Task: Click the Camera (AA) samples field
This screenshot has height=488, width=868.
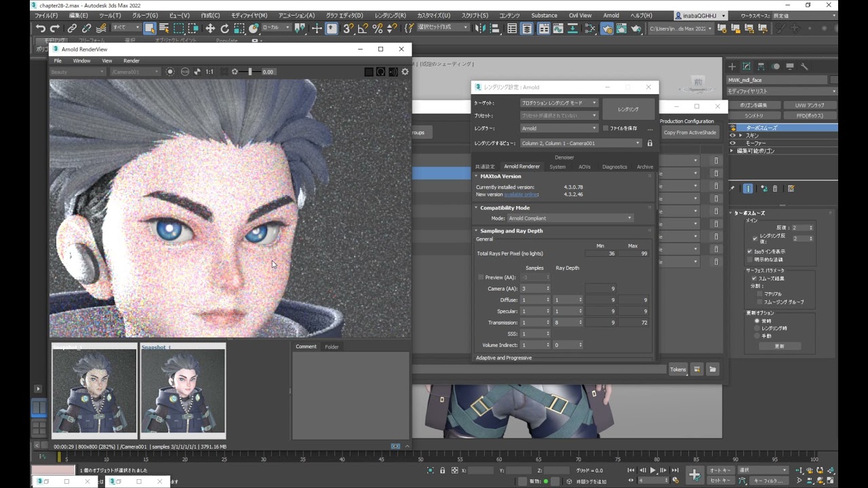Action: [535, 289]
